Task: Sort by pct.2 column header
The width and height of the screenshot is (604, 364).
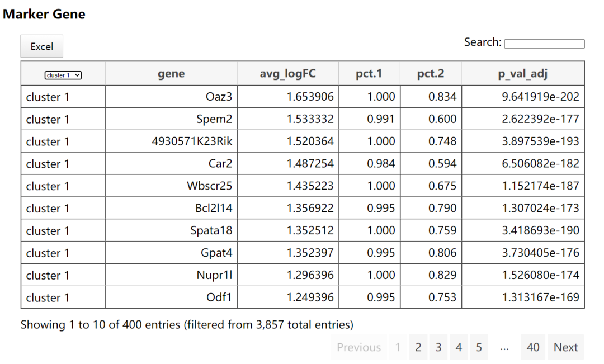Action: 431,73
